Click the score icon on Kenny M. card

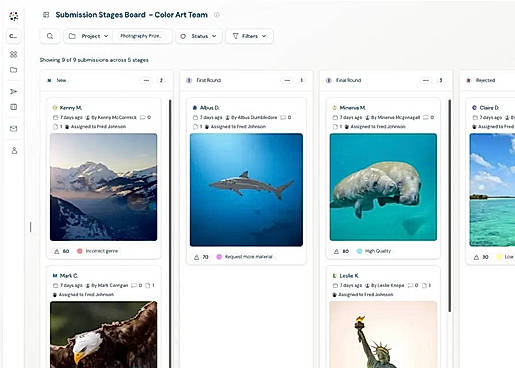pyautogui.click(x=57, y=251)
